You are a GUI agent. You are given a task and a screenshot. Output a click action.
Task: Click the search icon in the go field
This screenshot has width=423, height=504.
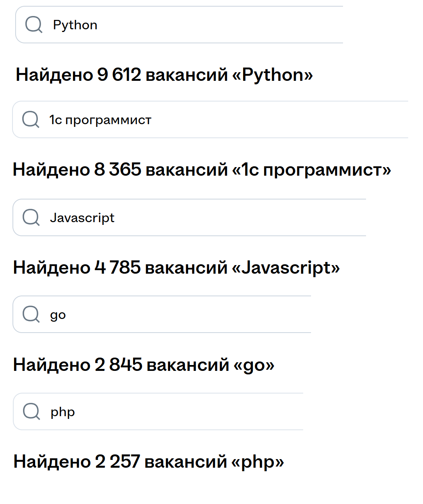(x=31, y=314)
